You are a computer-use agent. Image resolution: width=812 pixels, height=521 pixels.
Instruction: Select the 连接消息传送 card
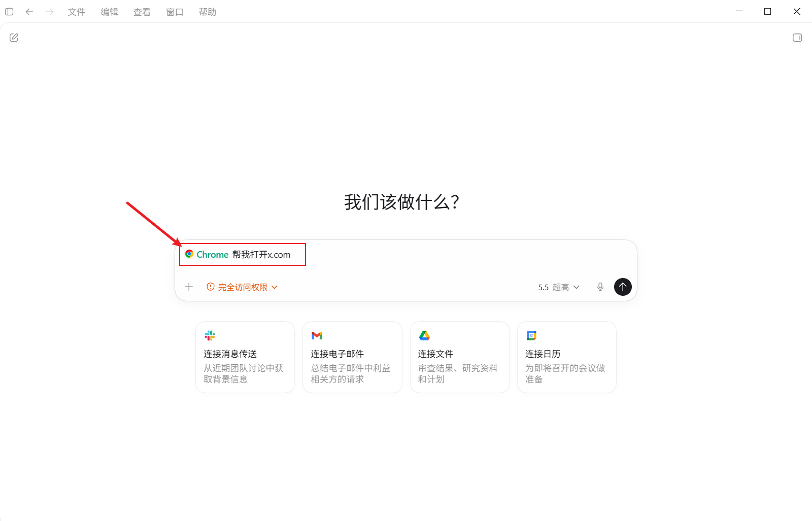point(245,357)
